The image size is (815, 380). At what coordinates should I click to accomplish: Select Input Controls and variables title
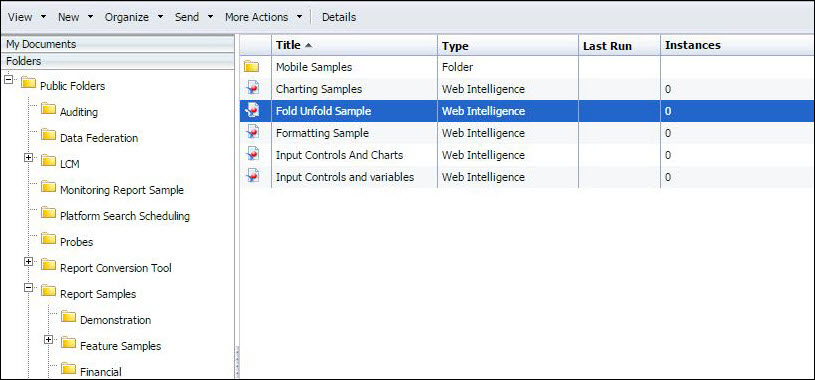pos(345,176)
